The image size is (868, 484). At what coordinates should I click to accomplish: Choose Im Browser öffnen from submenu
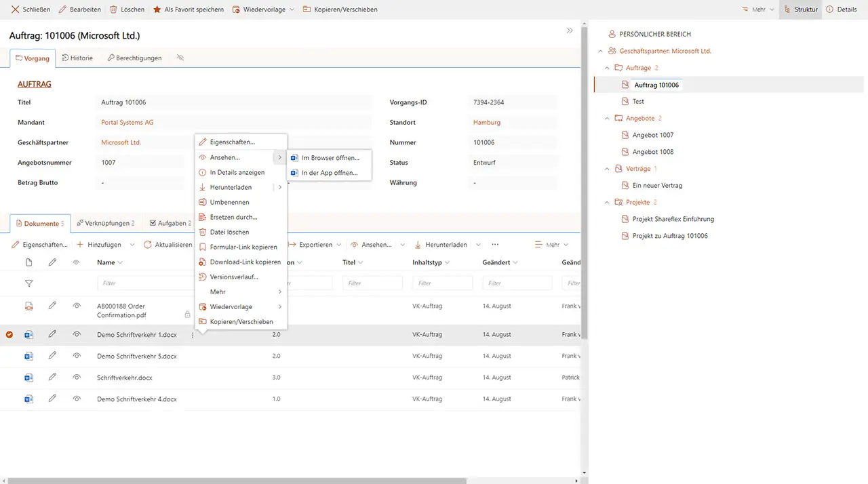(330, 158)
